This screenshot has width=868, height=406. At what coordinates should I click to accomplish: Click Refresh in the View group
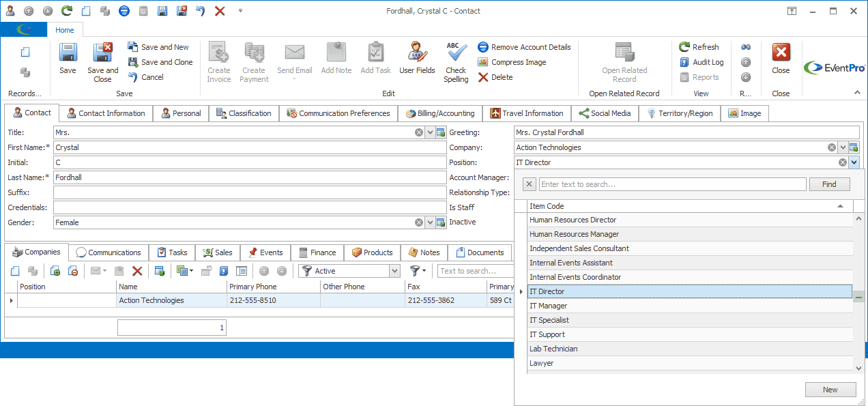coord(699,47)
